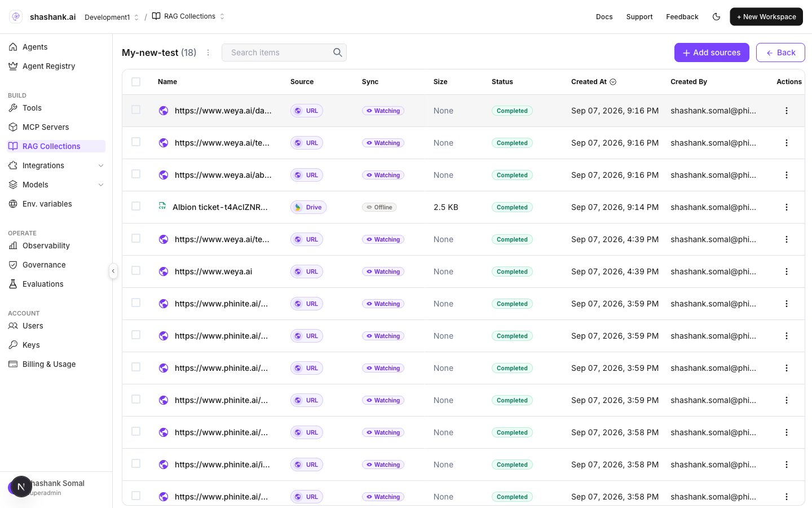Click the book icon in the RAG Collections breadcrumb
Screen dimensions: 812x508
click(x=156, y=16)
